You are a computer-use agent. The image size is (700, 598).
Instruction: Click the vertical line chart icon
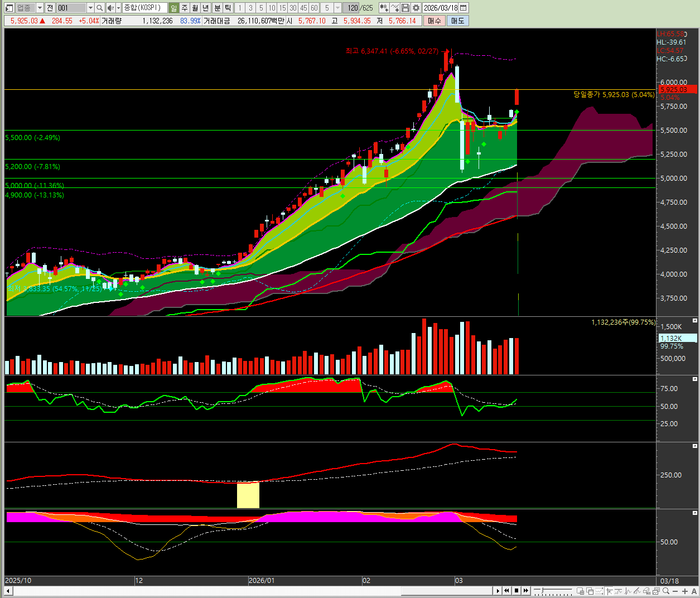click(628, 591)
